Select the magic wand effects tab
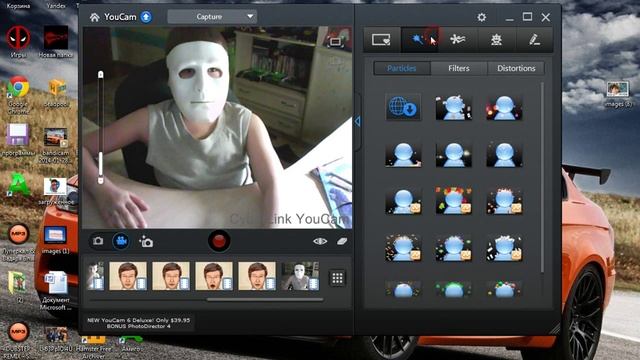The width and height of the screenshot is (640, 360). point(420,40)
